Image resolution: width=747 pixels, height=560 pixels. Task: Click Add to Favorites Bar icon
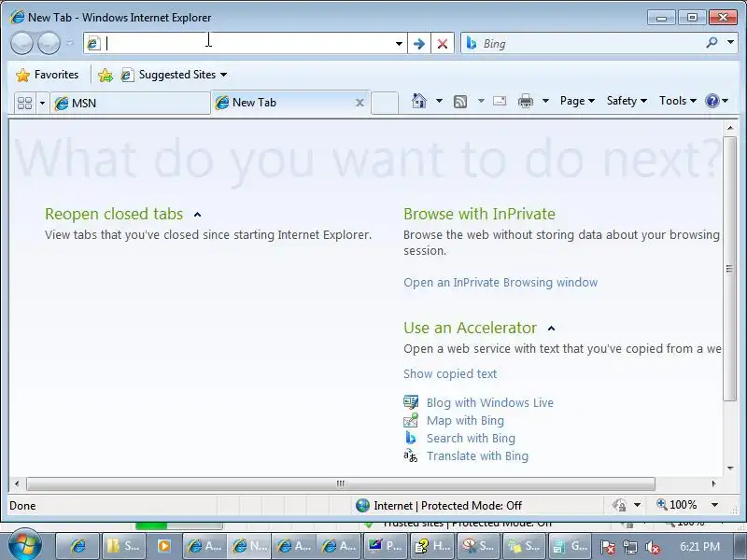point(106,75)
